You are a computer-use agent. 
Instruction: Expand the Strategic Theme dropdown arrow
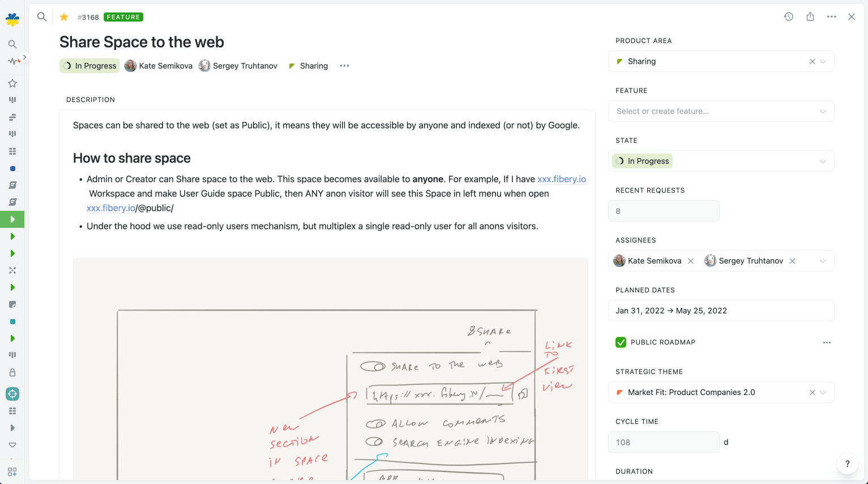[823, 392]
